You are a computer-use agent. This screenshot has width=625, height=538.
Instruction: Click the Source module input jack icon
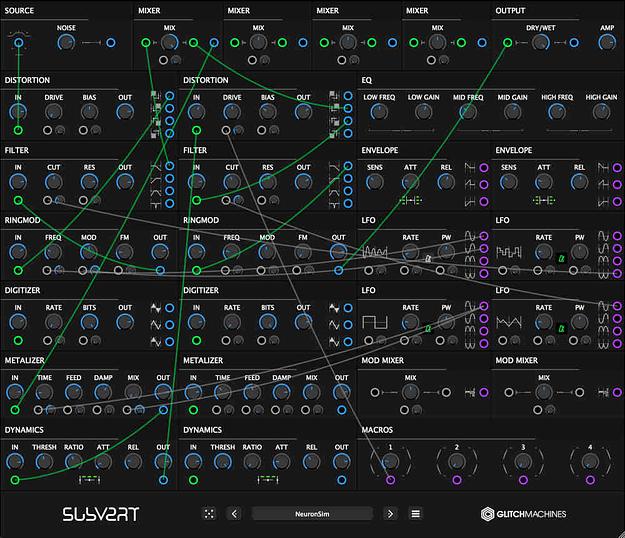18,42
